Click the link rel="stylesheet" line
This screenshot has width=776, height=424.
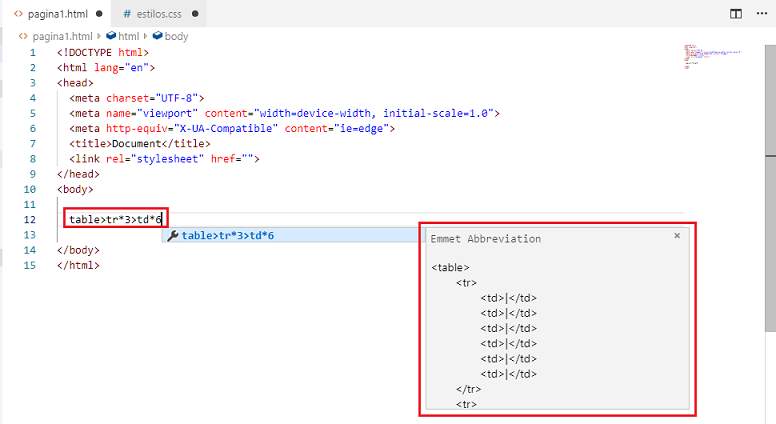tap(164, 159)
